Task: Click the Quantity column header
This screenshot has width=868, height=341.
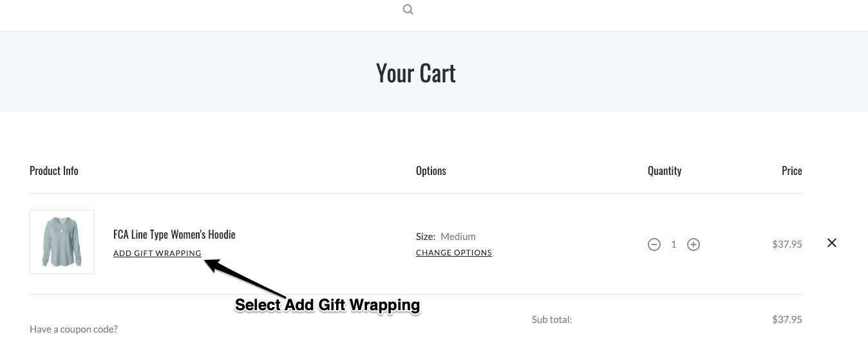Action: tap(665, 170)
